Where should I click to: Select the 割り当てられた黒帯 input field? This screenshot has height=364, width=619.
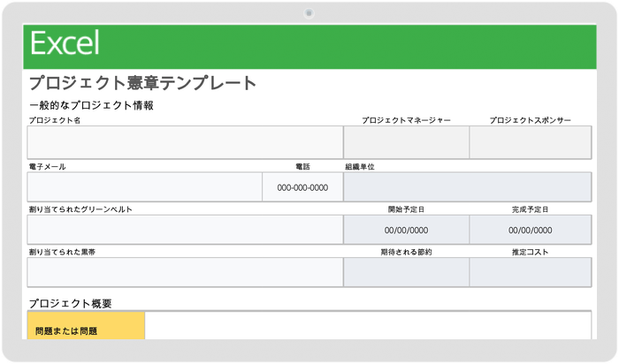185,272
